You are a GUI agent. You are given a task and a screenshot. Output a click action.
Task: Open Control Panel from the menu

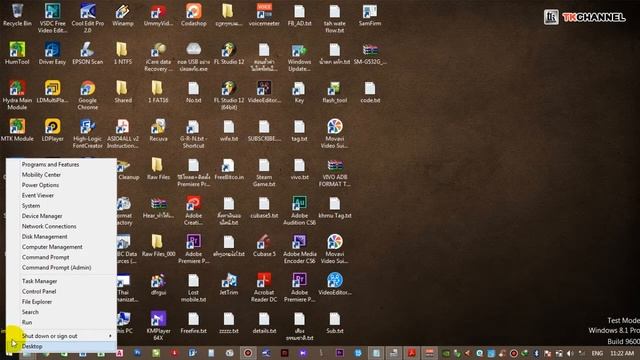39,291
